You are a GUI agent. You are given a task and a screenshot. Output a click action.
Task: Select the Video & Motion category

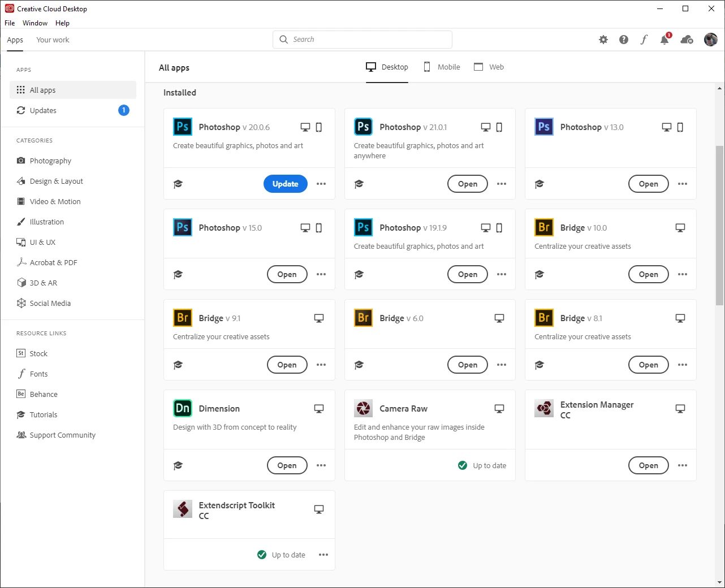click(x=73, y=201)
